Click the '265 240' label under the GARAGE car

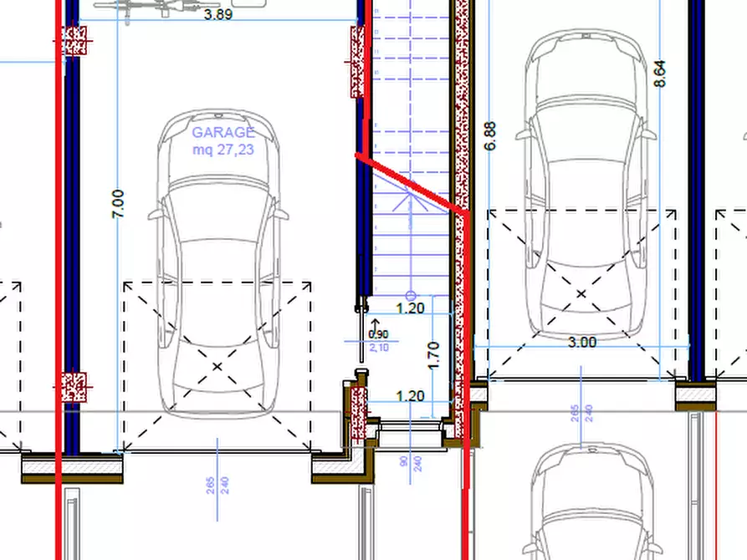pyautogui.click(x=217, y=486)
